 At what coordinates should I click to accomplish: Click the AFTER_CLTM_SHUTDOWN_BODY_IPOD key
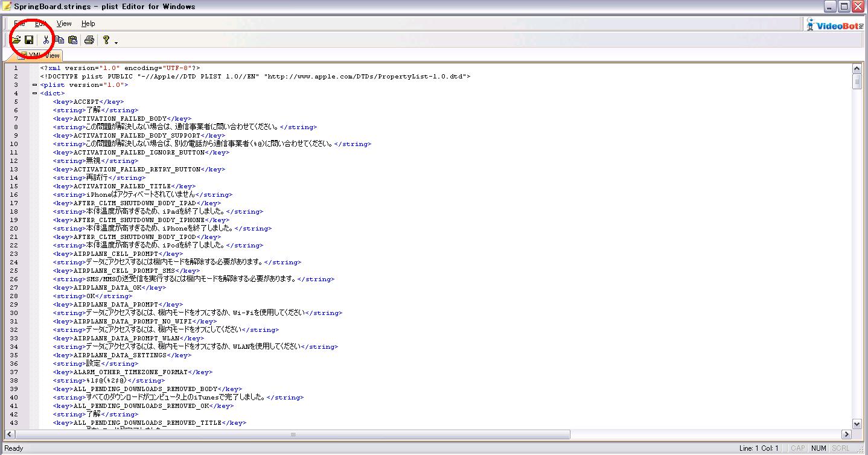(x=136, y=237)
